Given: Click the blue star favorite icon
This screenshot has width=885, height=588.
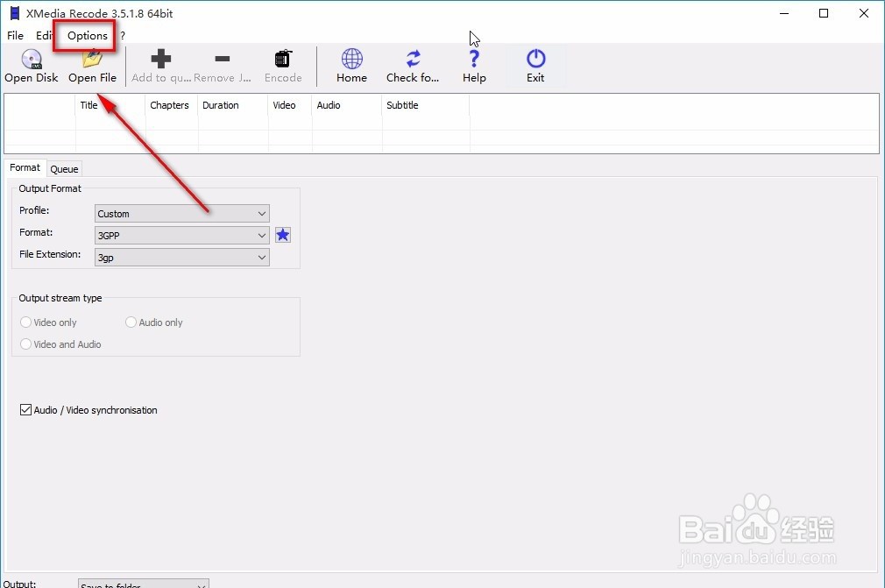Looking at the screenshot, I should coord(283,235).
